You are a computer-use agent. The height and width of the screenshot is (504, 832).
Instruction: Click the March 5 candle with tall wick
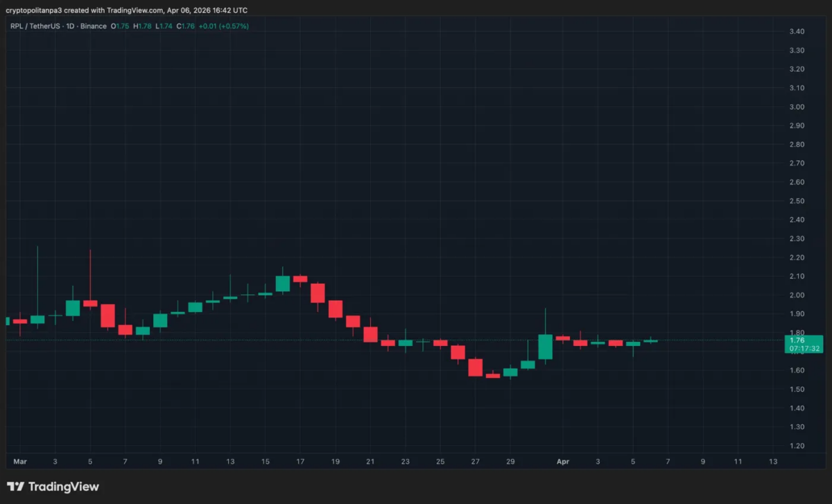click(90, 303)
